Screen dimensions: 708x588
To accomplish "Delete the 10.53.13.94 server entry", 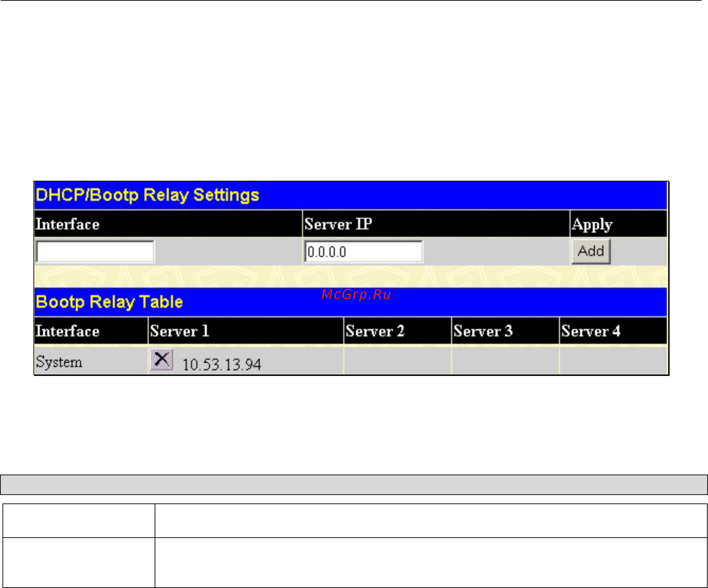I will tap(162, 359).
